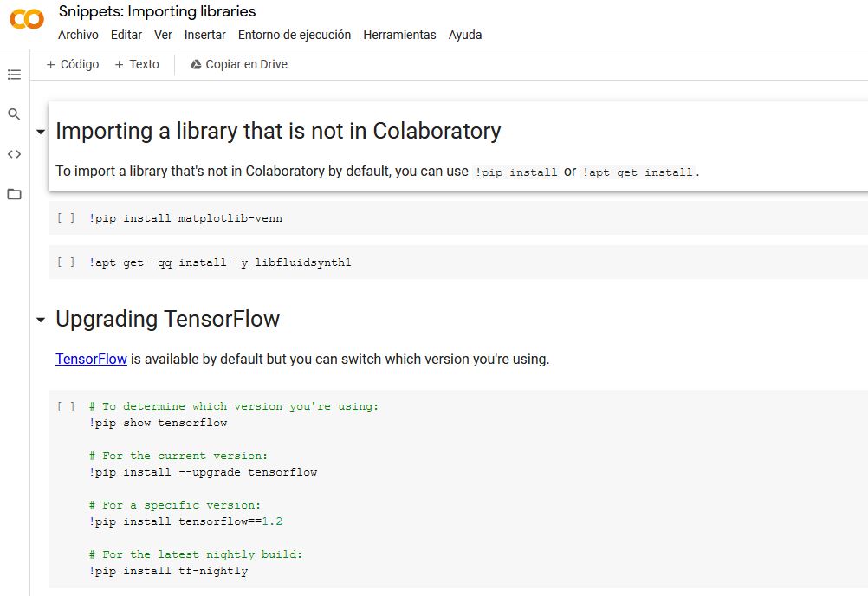Viewport: 868px width, 596px height.
Task: Add a new code cell with Código
Action: [73, 64]
